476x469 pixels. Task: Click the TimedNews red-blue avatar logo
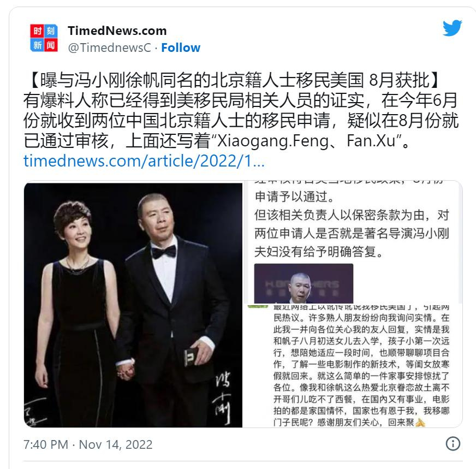click(44, 38)
